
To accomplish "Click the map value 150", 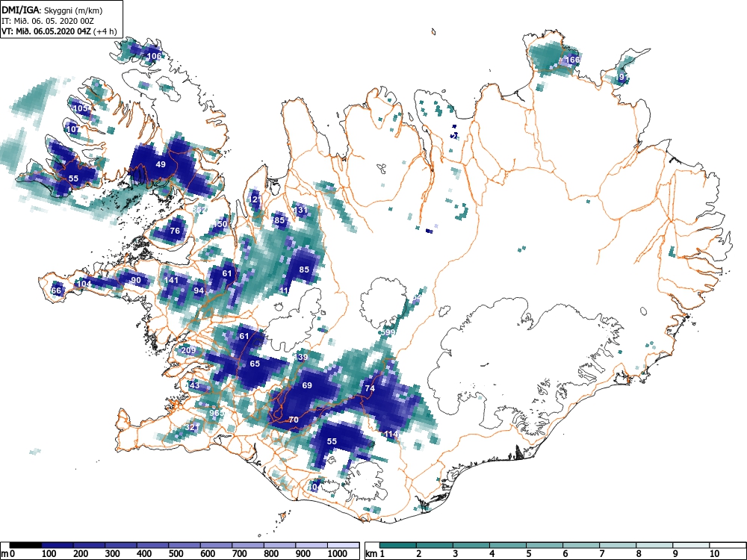I will click(220, 224).
